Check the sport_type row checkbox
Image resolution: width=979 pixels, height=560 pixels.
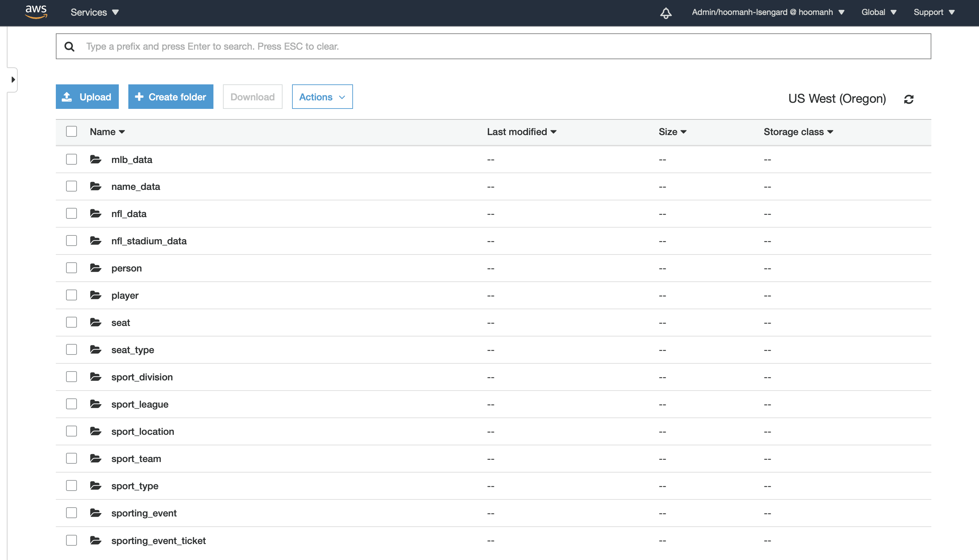pos(71,486)
